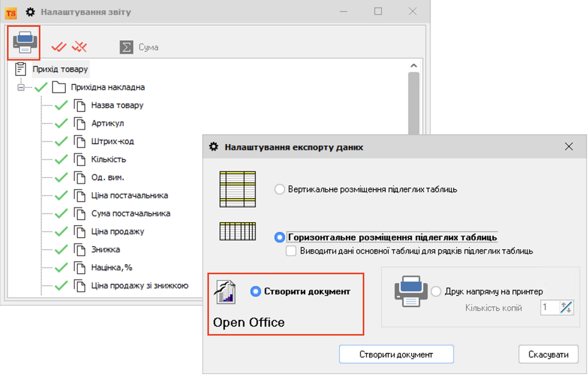Click the Кількість копій spinner arrows
This screenshot has width=588, height=376.
tap(566, 308)
